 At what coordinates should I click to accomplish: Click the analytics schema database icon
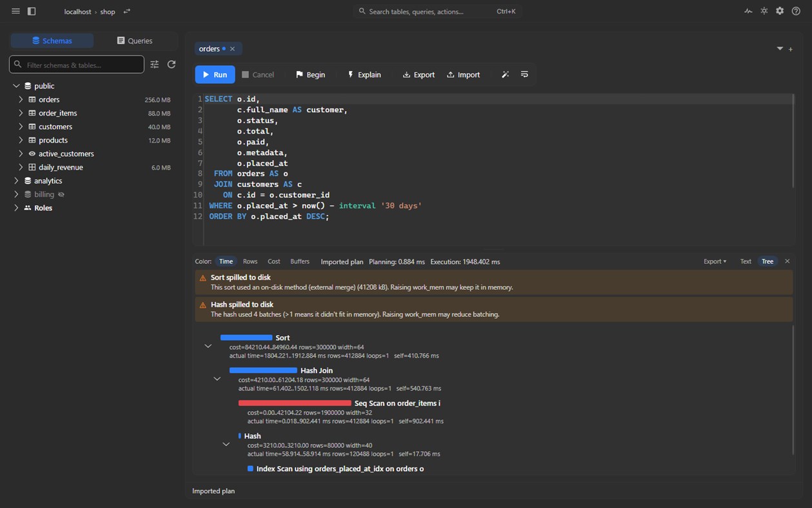pos(28,181)
